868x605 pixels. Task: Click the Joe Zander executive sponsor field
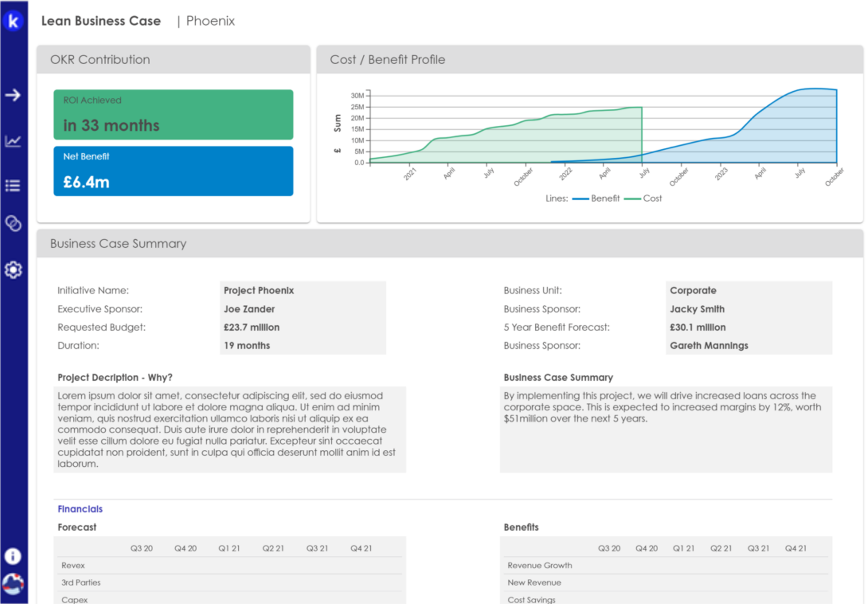coord(303,309)
